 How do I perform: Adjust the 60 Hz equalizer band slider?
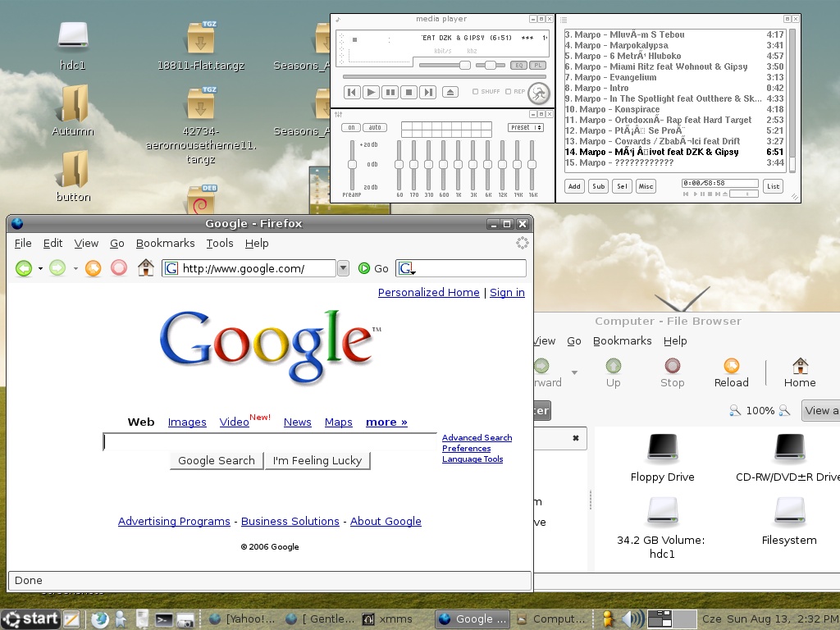pos(399,164)
